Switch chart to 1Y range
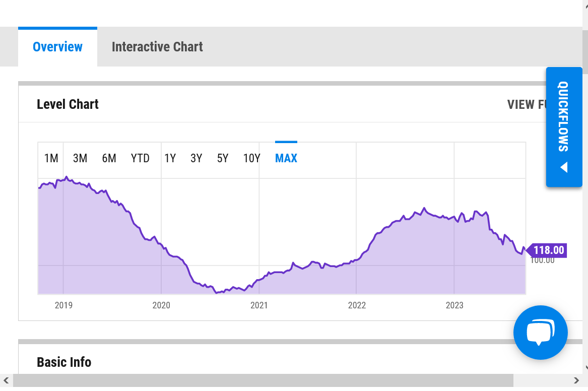Image resolution: width=588 pixels, height=391 pixels. coord(170,158)
